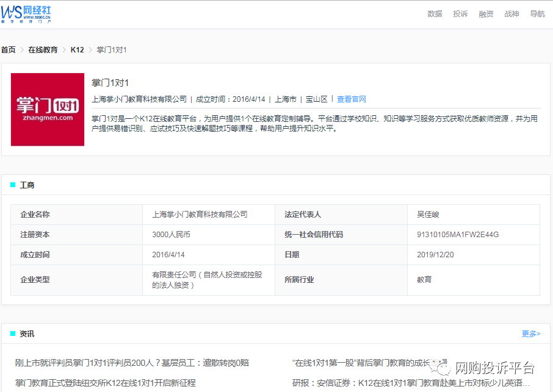
Task: Click the 掌门1对1 red company logo
Action: (48, 110)
